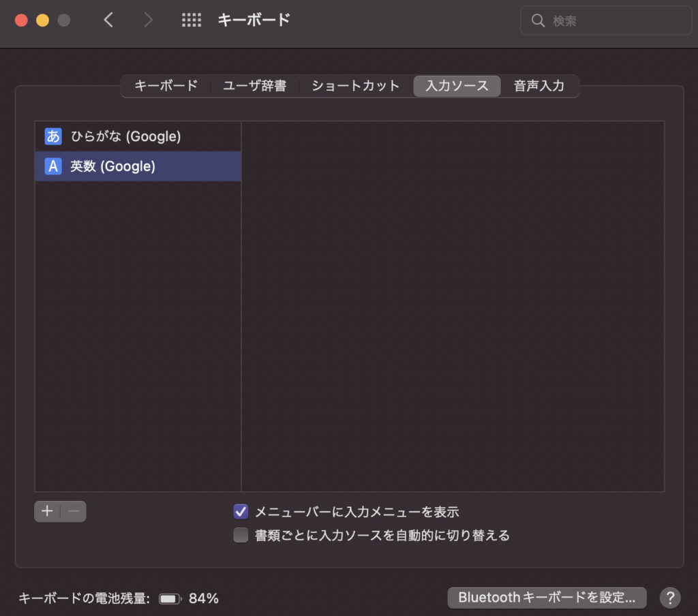
Task: Open the 音声入力 tab
Action: 539,86
